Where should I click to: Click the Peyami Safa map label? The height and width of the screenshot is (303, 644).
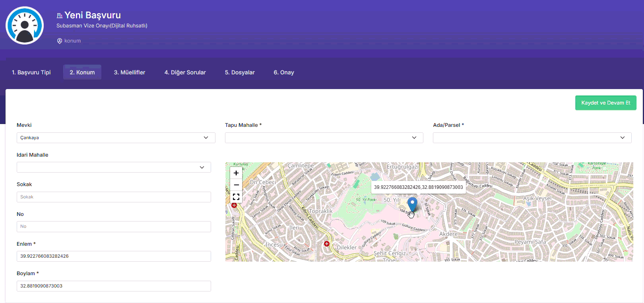click(530, 242)
